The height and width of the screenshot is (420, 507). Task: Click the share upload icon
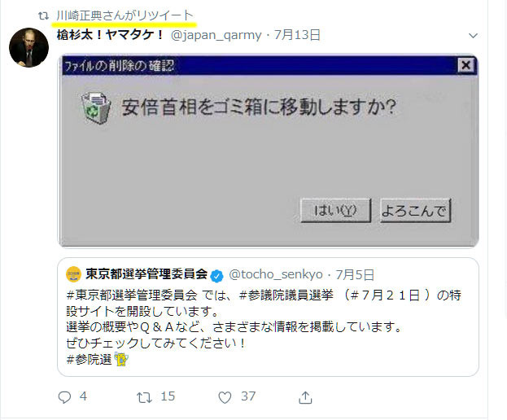coord(305,397)
